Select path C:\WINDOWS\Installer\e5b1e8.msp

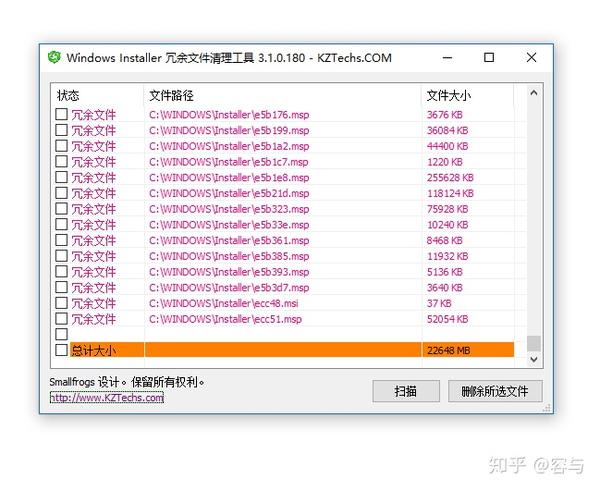click(x=229, y=178)
